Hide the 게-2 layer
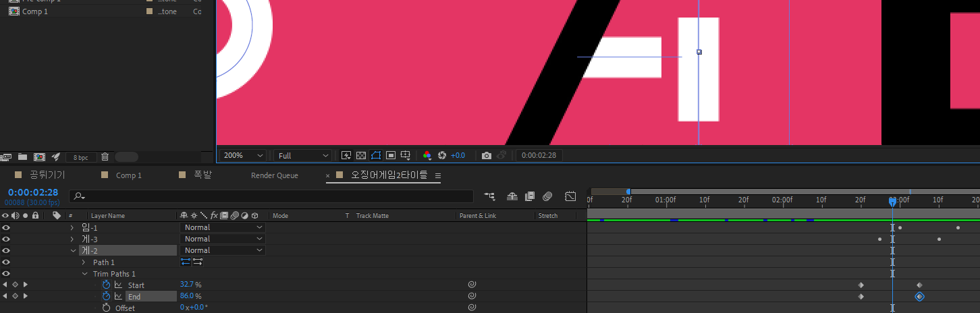 click(6, 250)
